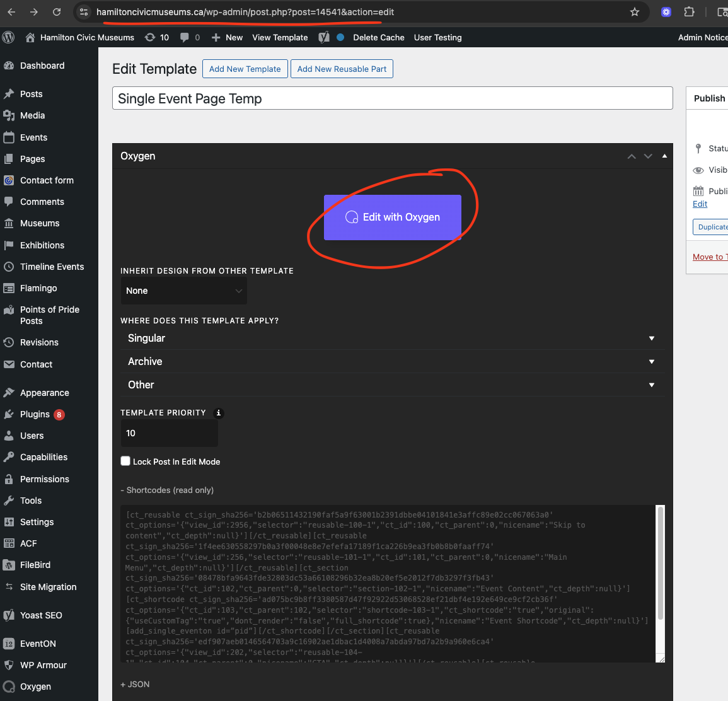Go to EventON in the sidebar menu
The width and height of the screenshot is (728, 701).
click(x=38, y=644)
